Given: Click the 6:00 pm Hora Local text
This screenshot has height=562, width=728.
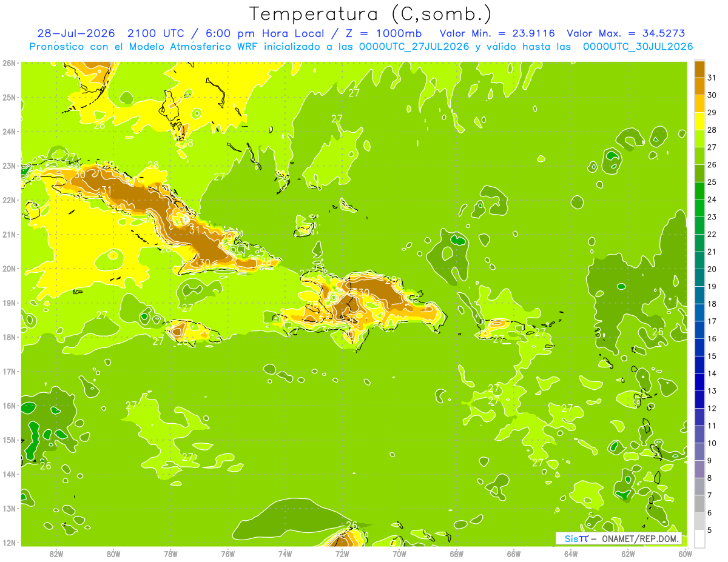Looking at the screenshot, I should [x=266, y=33].
